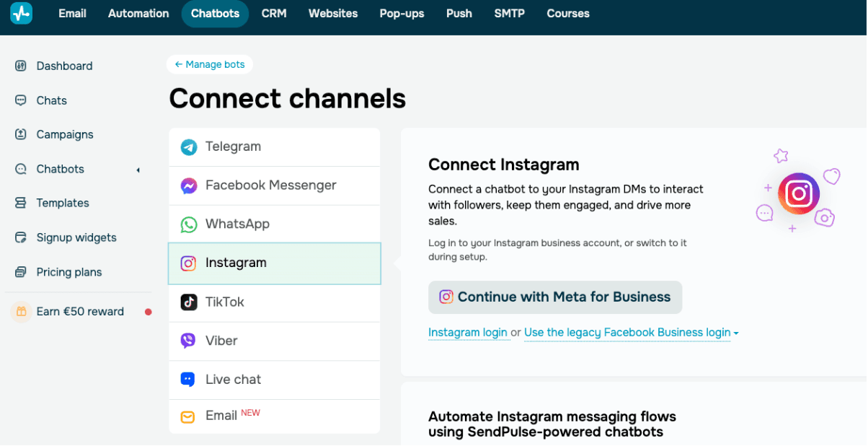Select the Telegram channel row

[274, 147]
